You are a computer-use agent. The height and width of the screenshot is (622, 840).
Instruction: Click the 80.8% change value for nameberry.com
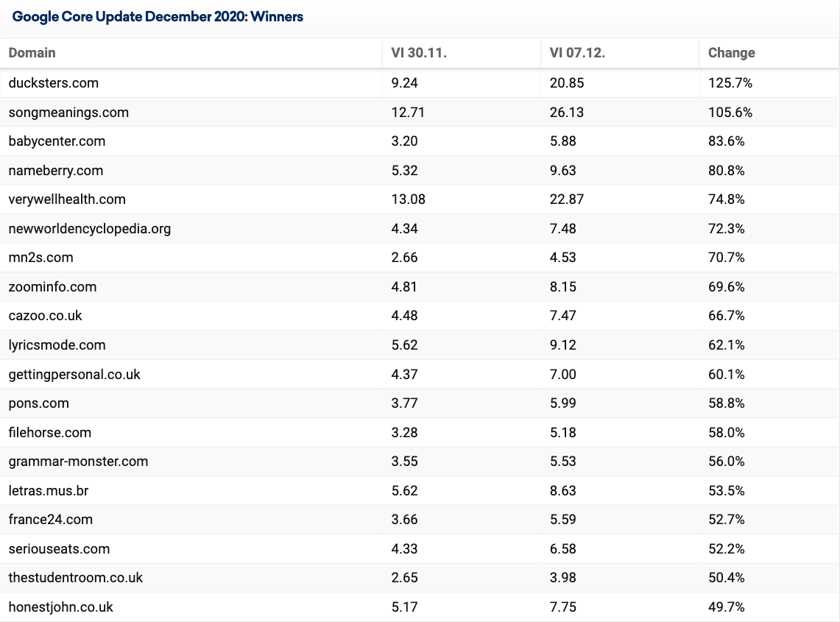click(x=727, y=170)
